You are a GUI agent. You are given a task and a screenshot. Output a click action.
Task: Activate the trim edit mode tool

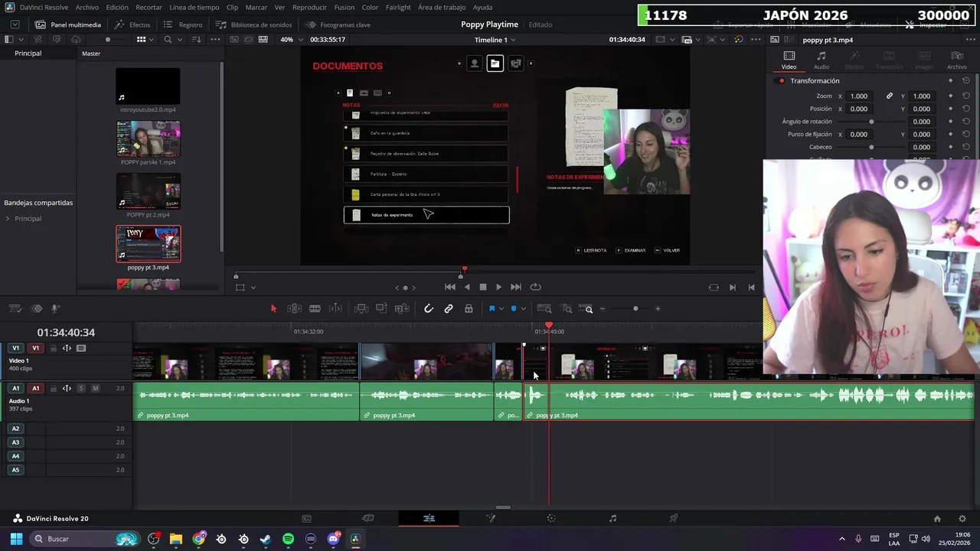pos(294,308)
